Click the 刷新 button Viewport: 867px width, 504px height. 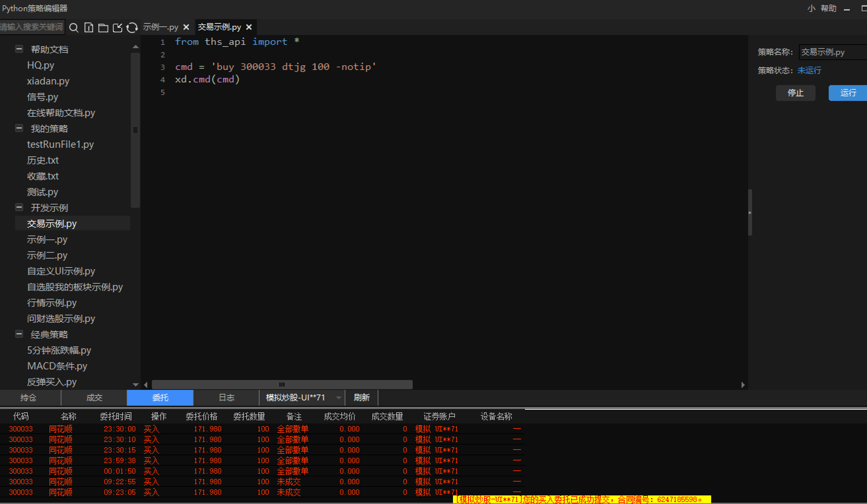point(362,398)
